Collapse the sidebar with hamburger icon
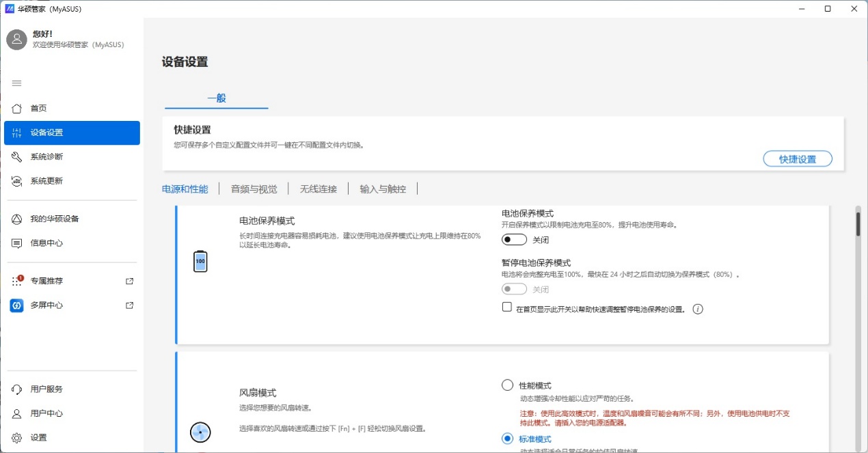 [x=17, y=83]
